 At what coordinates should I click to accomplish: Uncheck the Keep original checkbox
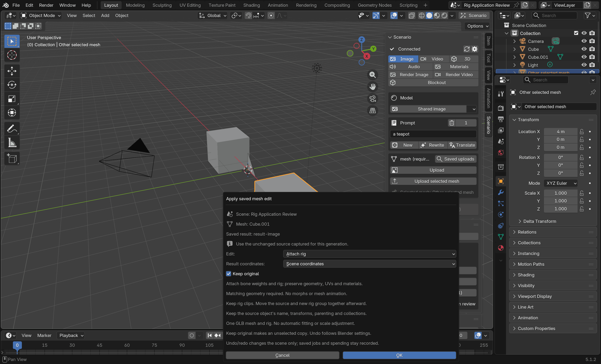(x=229, y=274)
